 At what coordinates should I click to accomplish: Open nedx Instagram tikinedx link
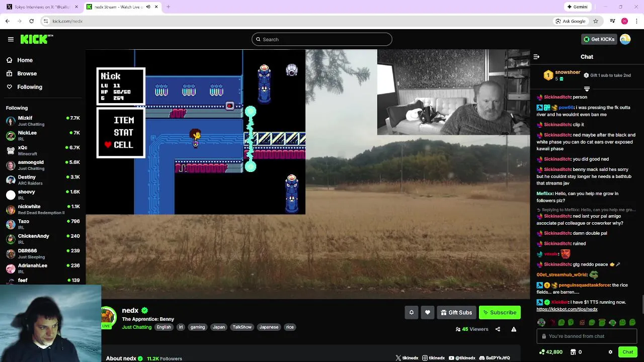tap(433, 358)
